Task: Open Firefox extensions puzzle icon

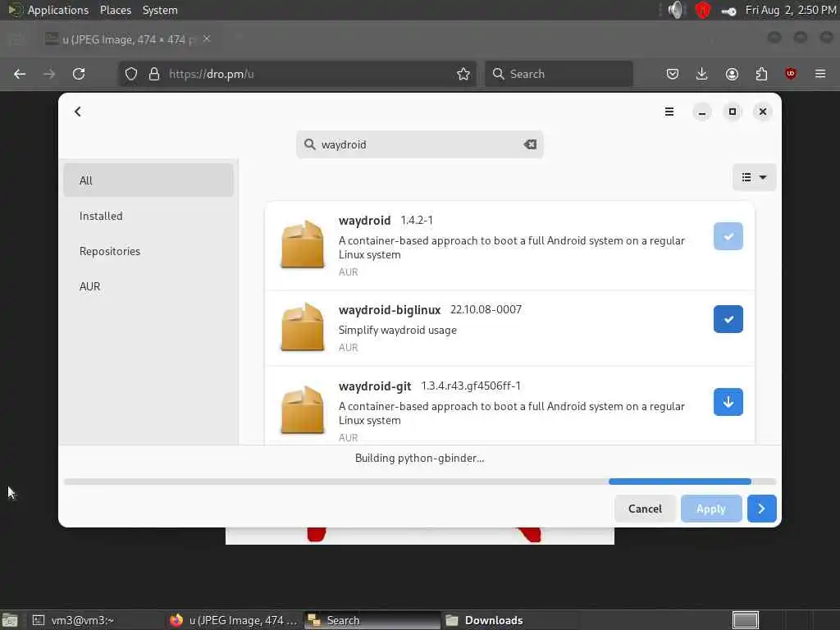Action: click(x=761, y=74)
